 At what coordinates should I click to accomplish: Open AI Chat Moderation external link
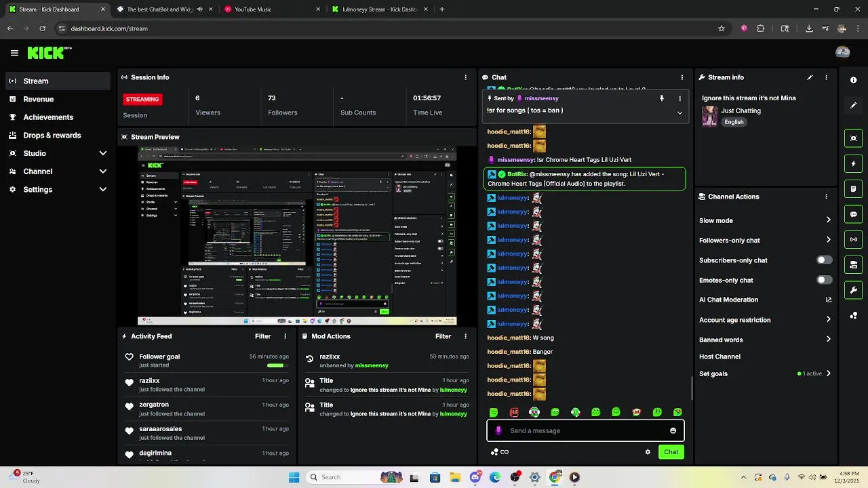828,300
